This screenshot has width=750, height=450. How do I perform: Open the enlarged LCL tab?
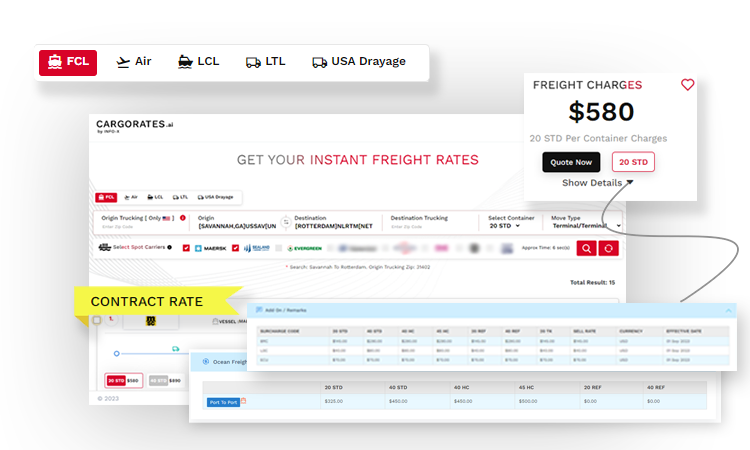pyautogui.click(x=199, y=62)
